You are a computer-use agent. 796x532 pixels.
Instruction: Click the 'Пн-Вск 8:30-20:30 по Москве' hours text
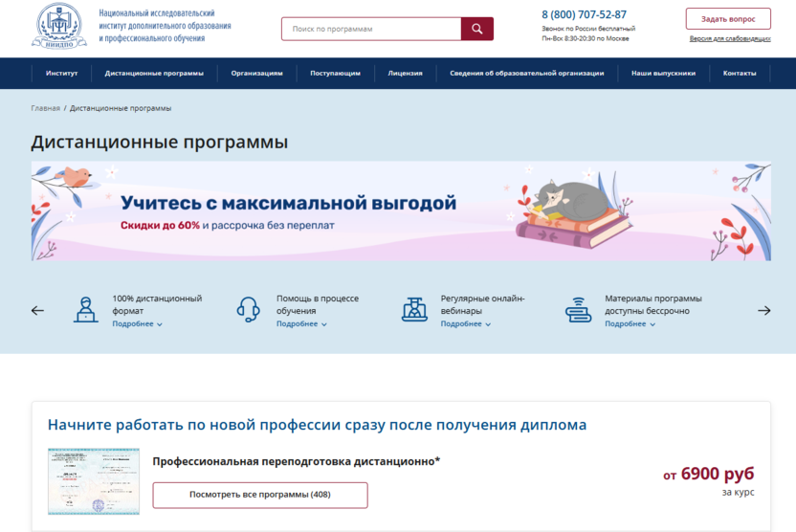point(586,38)
